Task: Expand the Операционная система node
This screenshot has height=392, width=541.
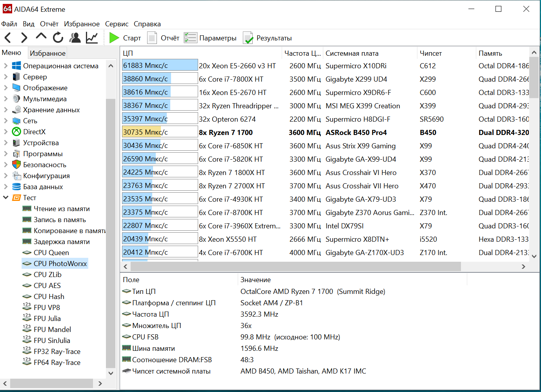Action: (x=5, y=66)
